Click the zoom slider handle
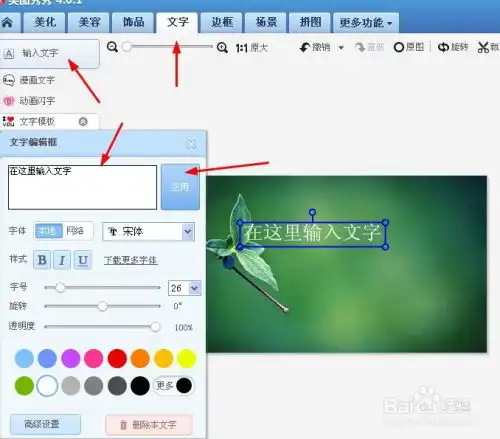This screenshot has height=439, width=500. point(127,47)
